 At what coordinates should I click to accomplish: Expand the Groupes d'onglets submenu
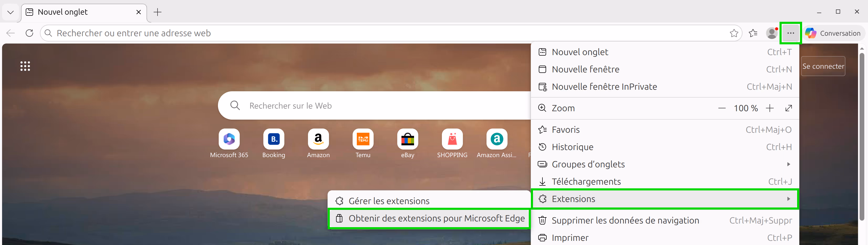tap(665, 164)
